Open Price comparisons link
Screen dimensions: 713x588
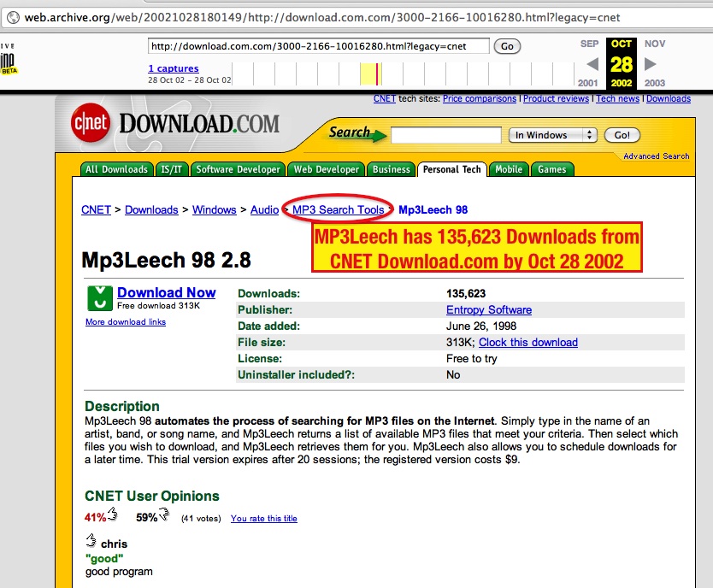[x=480, y=98]
